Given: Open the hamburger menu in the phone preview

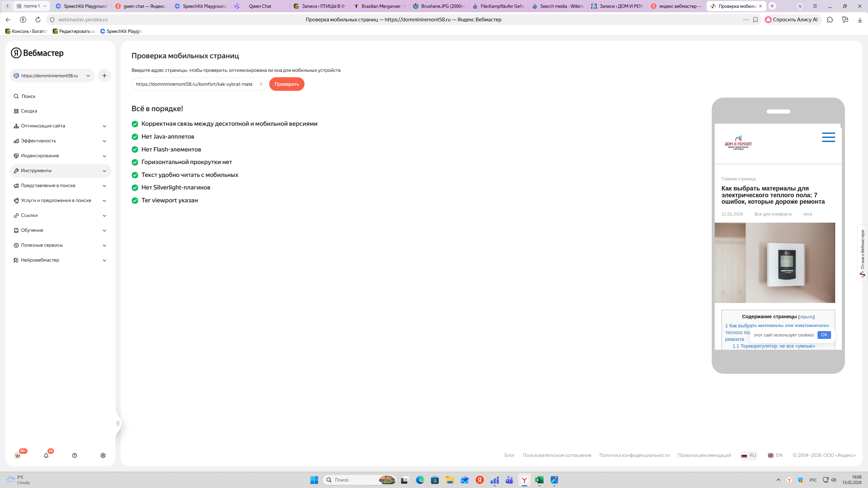Looking at the screenshot, I should [x=828, y=137].
